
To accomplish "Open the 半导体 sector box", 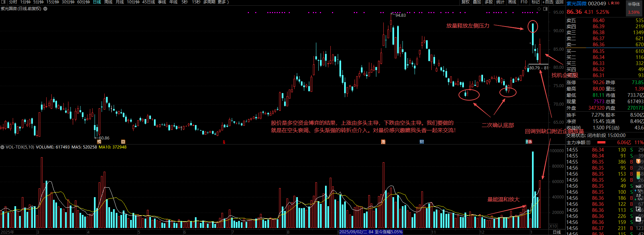I will coord(634,8).
